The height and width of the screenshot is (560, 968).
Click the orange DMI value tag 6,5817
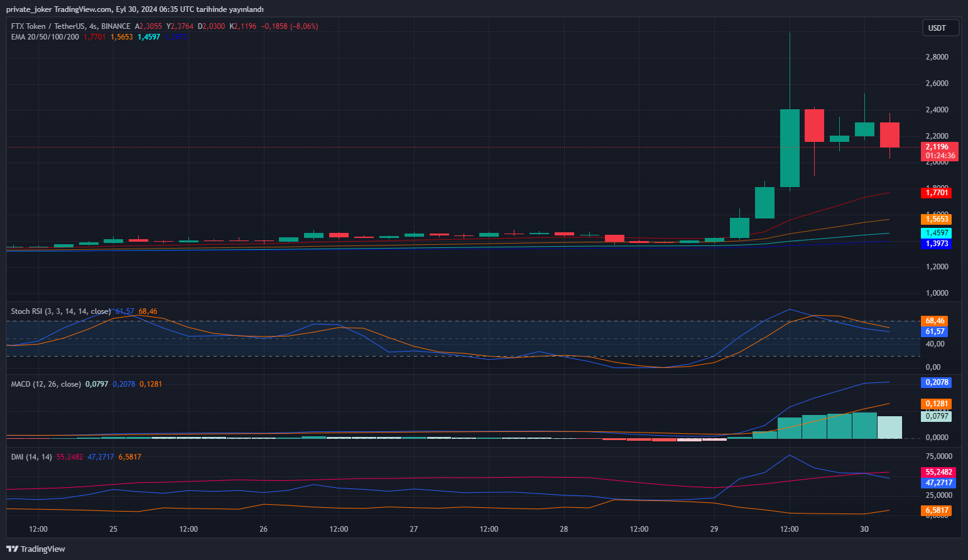[936, 511]
